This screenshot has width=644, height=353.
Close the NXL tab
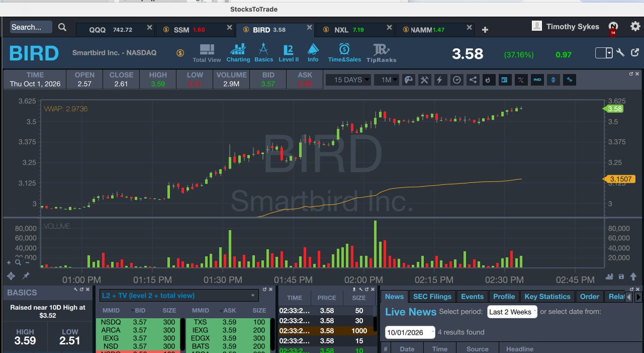coord(389,27)
